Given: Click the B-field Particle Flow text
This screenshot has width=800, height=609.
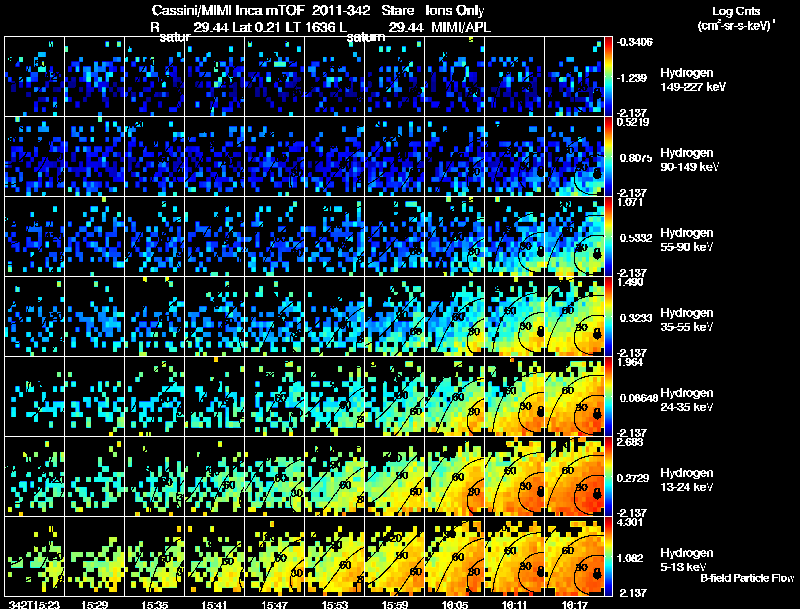Looking at the screenshot, I should (x=747, y=578).
